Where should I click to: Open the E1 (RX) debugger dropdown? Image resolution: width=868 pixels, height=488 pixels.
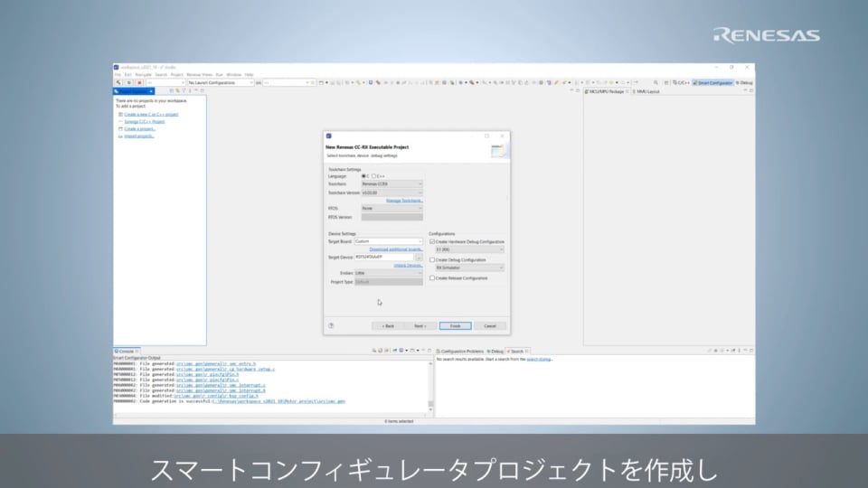[x=469, y=249]
